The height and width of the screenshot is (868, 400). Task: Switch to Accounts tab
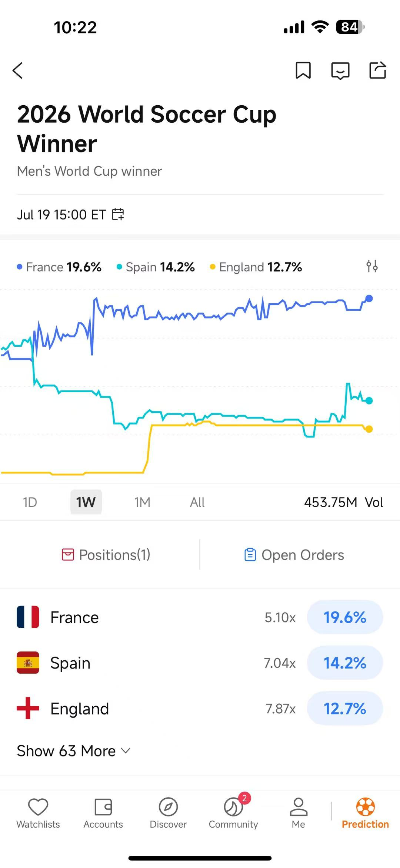[103, 813]
